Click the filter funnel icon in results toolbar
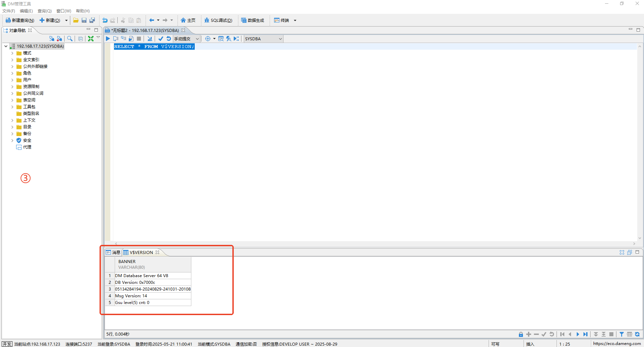644x347 pixels. [x=621, y=334]
